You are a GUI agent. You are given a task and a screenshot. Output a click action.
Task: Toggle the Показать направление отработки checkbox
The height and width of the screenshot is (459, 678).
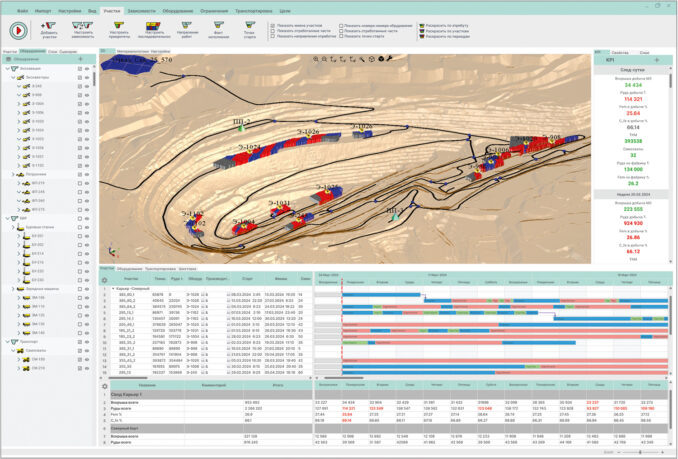click(x=273, y=37)
